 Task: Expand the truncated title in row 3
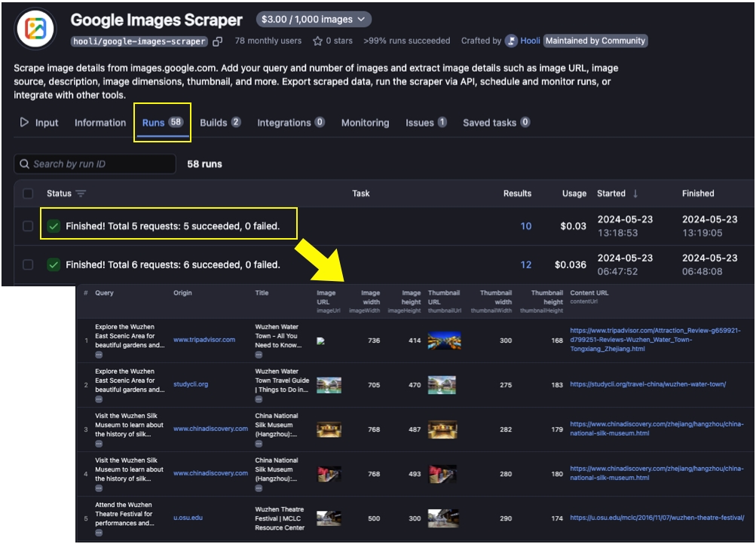tap(259, 443)
